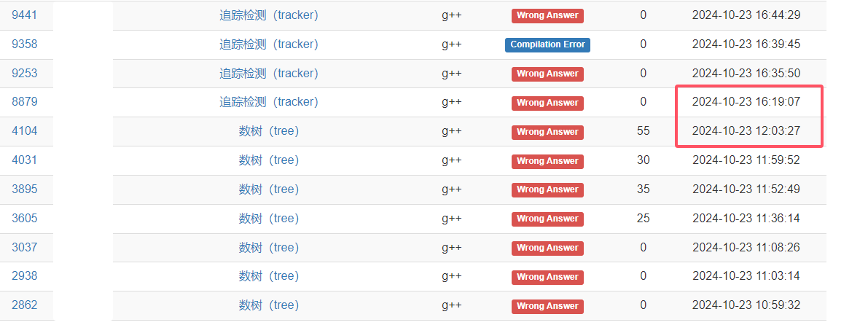
Task: Open submission ID 9441
Action: coord(25,15)
